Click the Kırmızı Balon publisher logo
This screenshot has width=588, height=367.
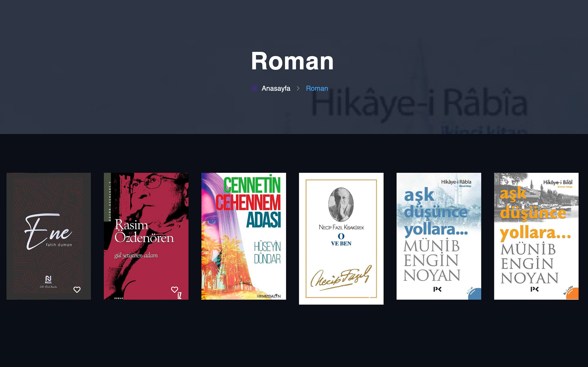(269, 296)
